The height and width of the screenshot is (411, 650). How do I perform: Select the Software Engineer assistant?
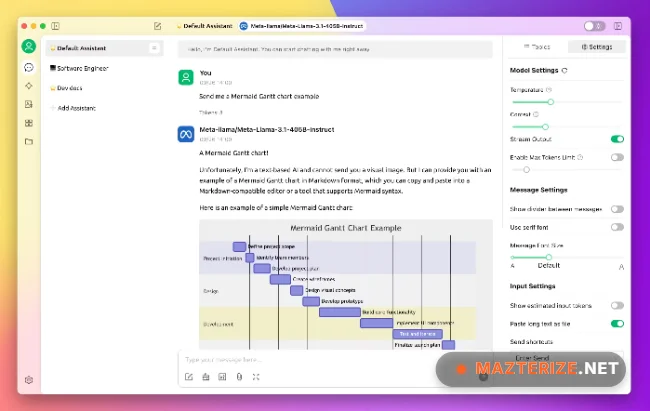(104, 68)
